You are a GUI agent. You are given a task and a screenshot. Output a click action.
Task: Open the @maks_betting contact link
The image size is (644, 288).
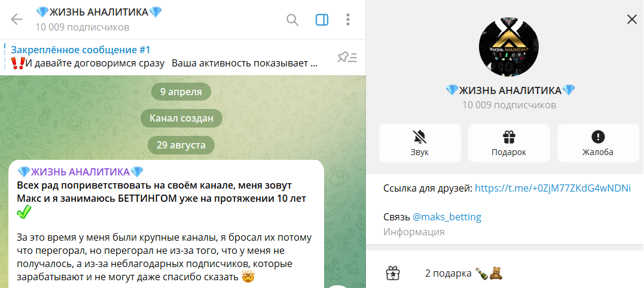pos(447,217)
